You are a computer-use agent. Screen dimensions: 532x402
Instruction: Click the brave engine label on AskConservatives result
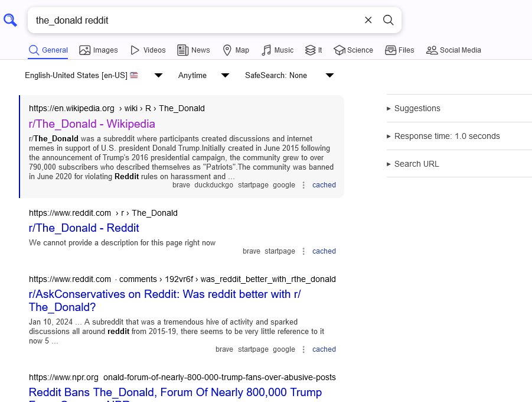224,349
